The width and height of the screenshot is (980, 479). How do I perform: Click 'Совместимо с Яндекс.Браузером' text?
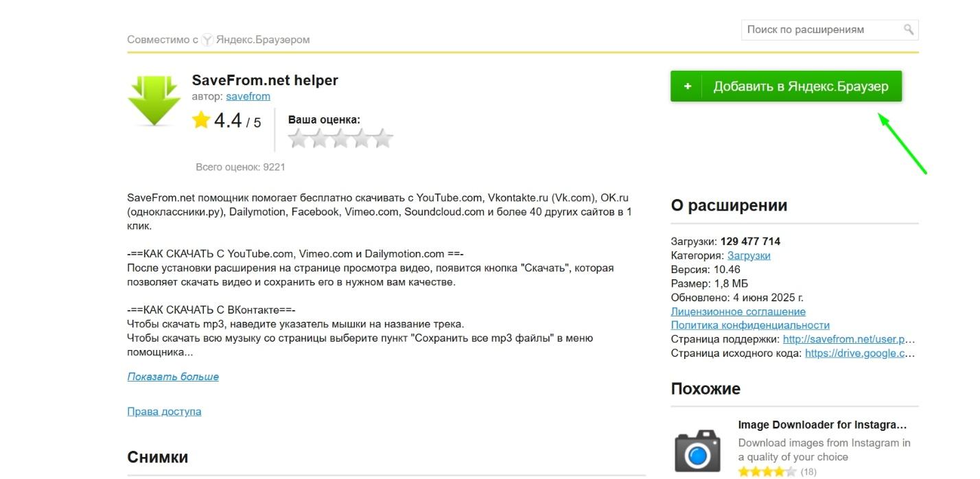point(218,40)
